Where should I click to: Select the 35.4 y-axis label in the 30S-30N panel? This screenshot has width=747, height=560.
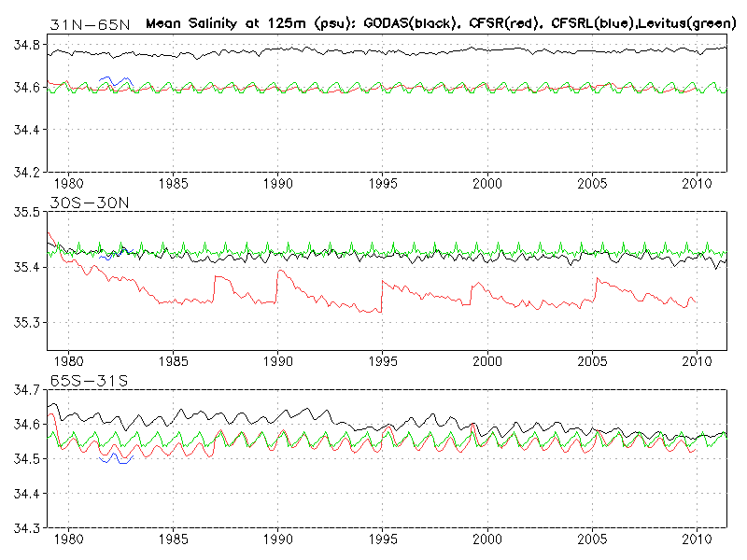coord(27,267)
